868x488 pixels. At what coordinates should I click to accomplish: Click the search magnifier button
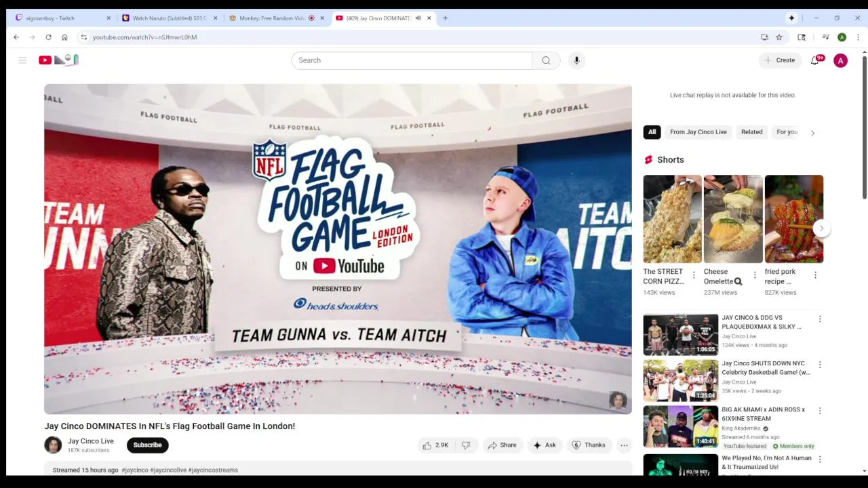coord(546,60)
